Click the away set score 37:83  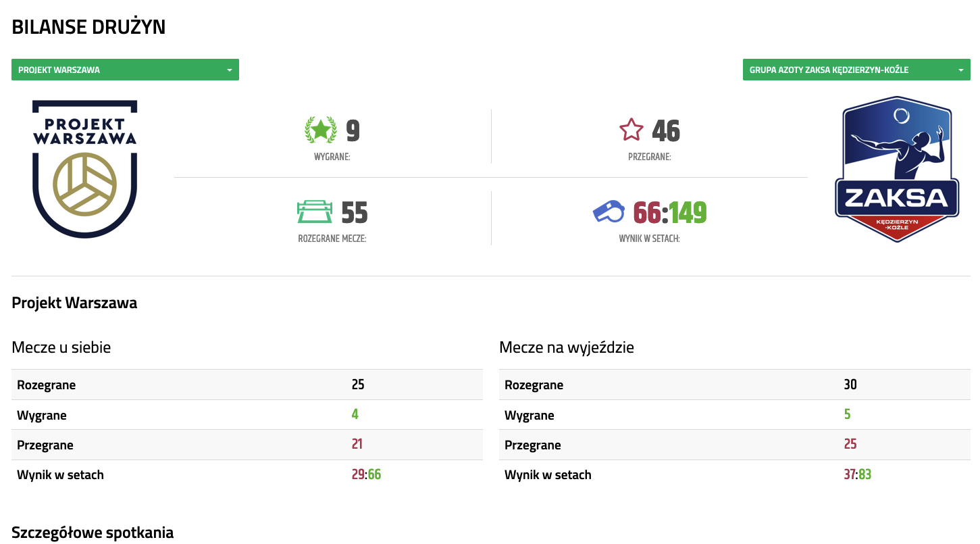coord(857,474)
